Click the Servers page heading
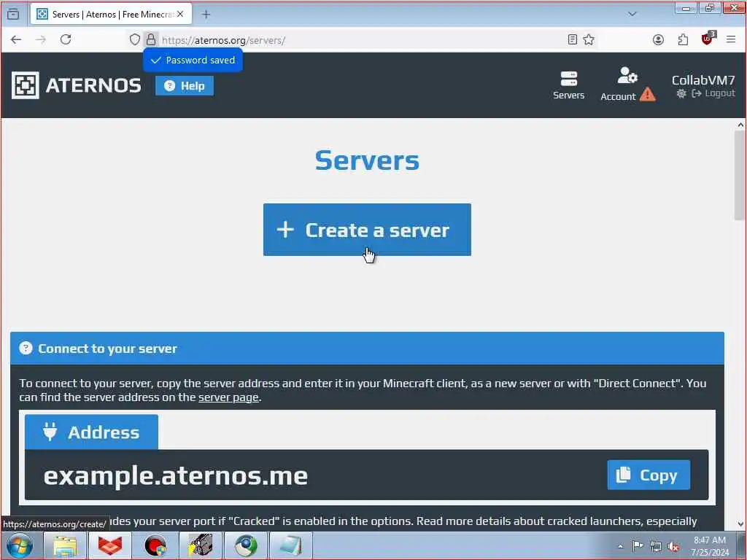Image resolution: width=747 pixels, height=560 pixels. (368, 160)
